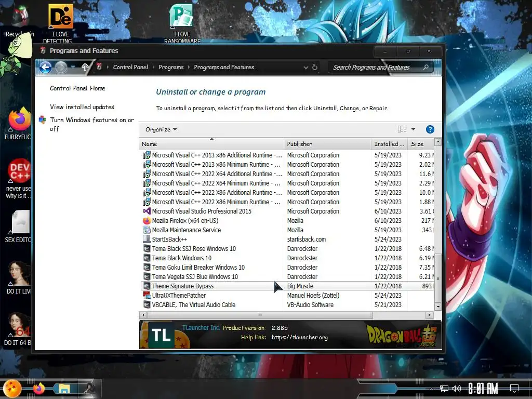Click the VB-Audio Software publisher cell
The width and height of the screenshot is (532, 399).
click(310, 304)
